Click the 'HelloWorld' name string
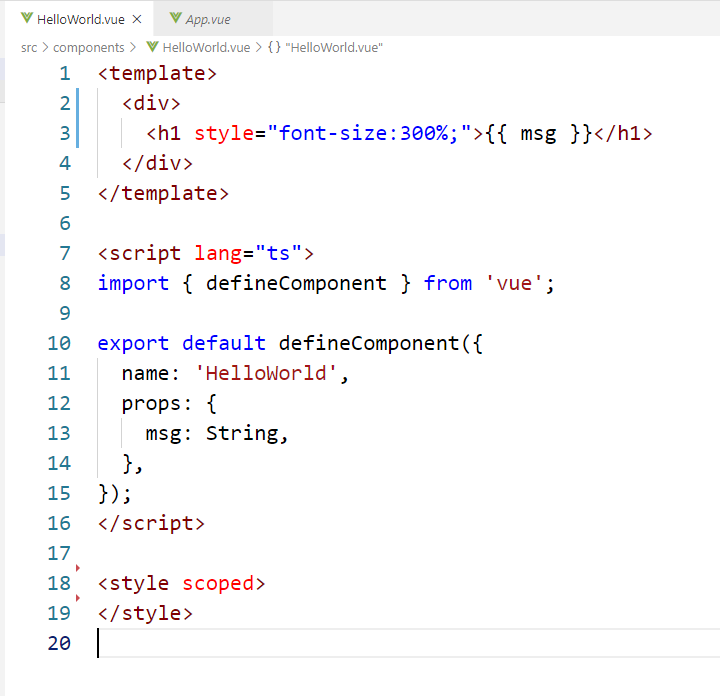 pyautogui.click(x=266, y=373)
